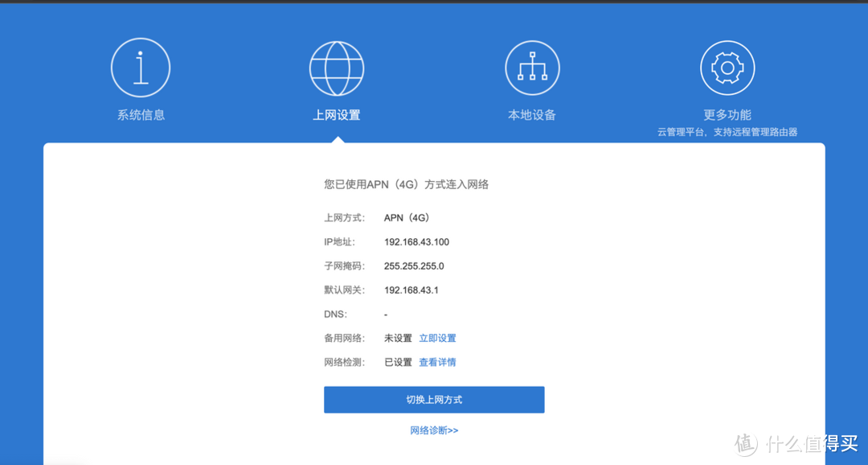Open the 更多功能 menu item

coord(727,114)
